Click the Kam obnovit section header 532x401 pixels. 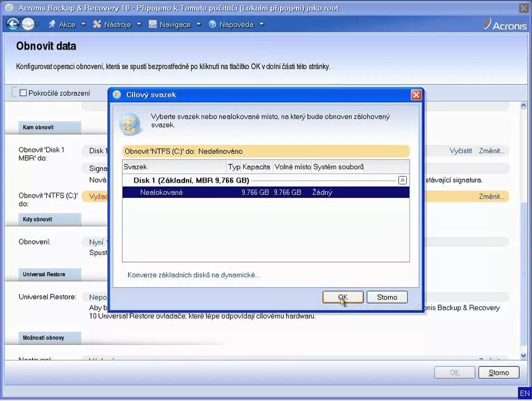point(50,128)
